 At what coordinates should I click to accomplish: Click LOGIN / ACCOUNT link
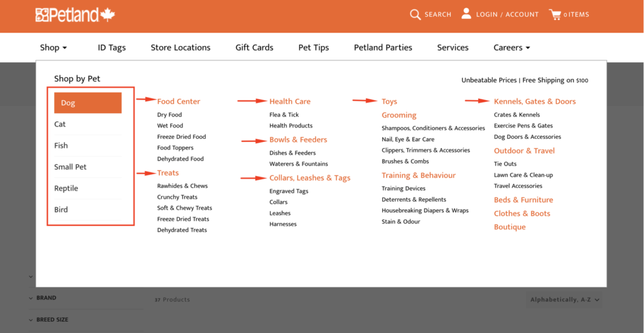coord(508,14)
